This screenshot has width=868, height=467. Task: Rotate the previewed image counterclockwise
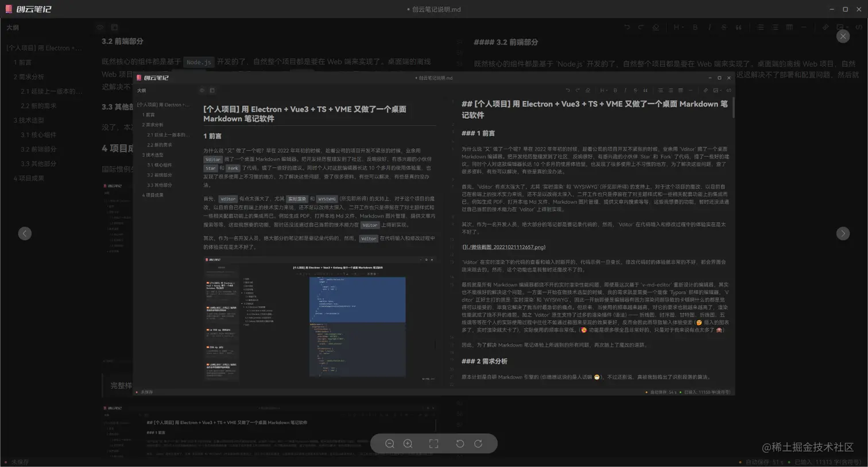pyautogui.click(x=460, y=443)
